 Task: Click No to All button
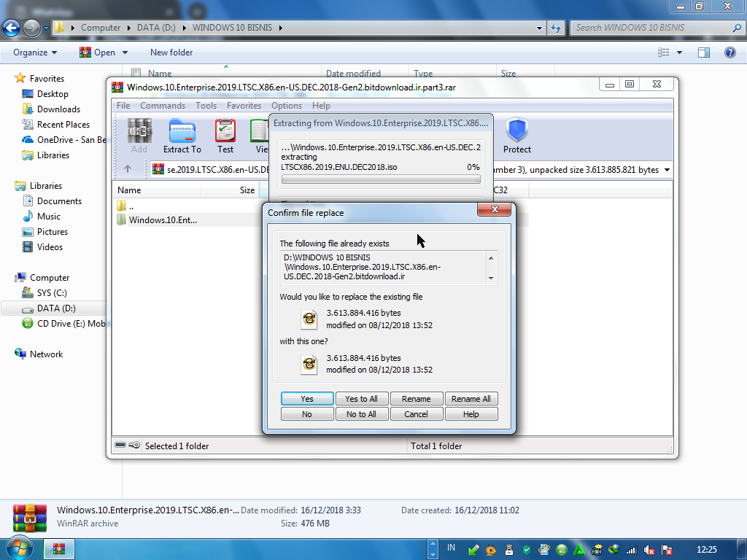[x=362, y=414]
